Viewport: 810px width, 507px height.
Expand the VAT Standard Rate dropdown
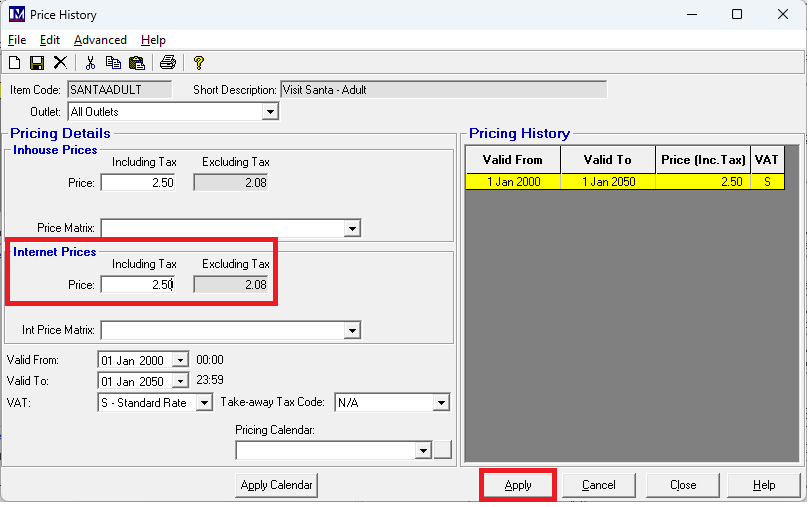tap(204, 403)
